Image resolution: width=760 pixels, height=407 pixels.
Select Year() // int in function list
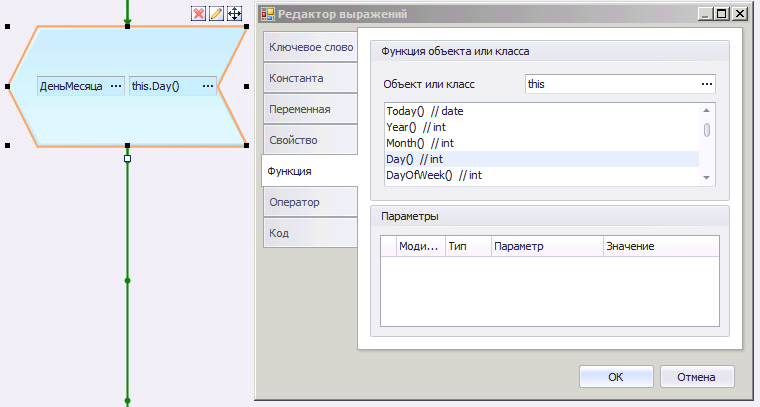pos(542,127)
